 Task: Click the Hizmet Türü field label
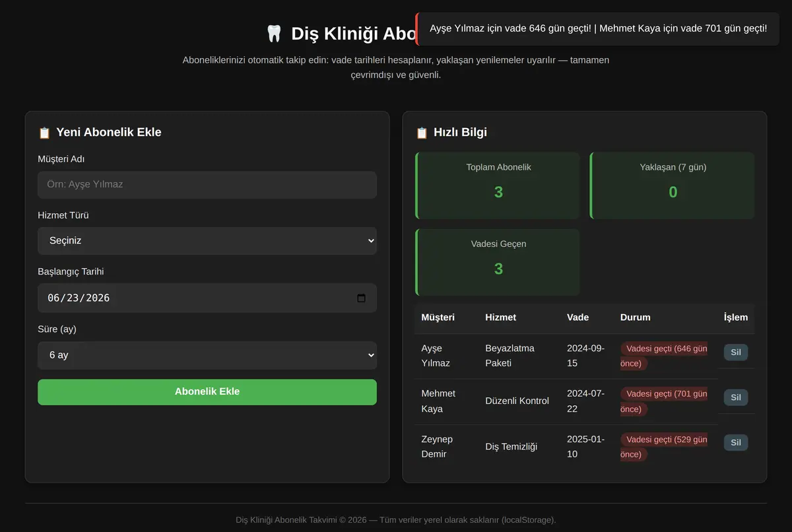[x=63, y=215]
